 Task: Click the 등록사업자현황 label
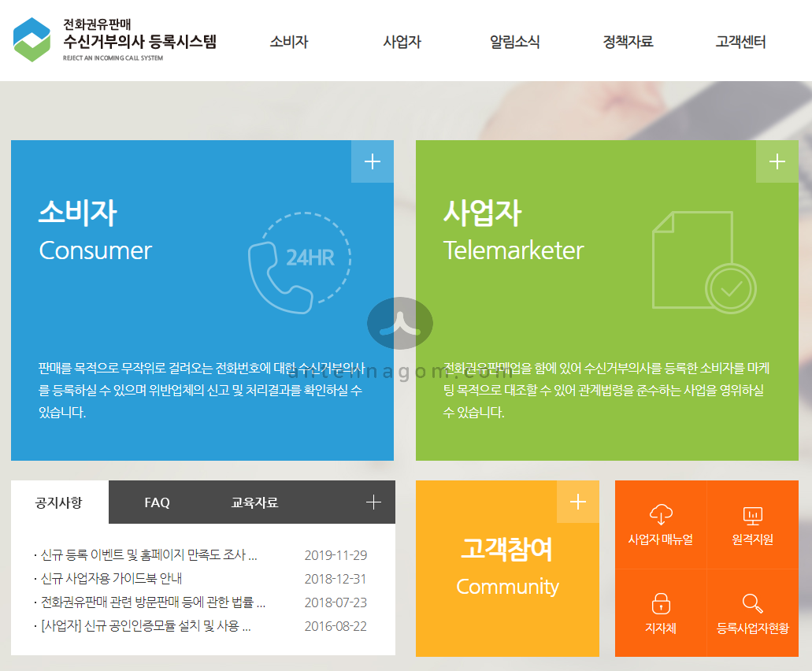(752, 628)
